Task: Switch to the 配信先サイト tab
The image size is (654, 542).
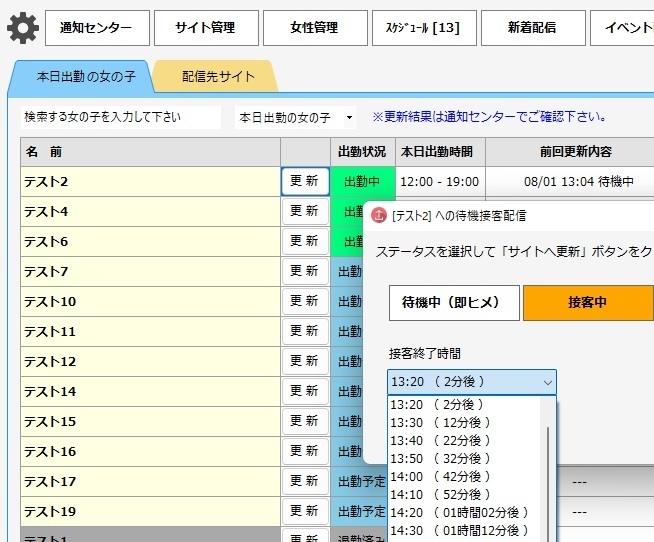Action: pyautogui.click(x=217, y=76)
